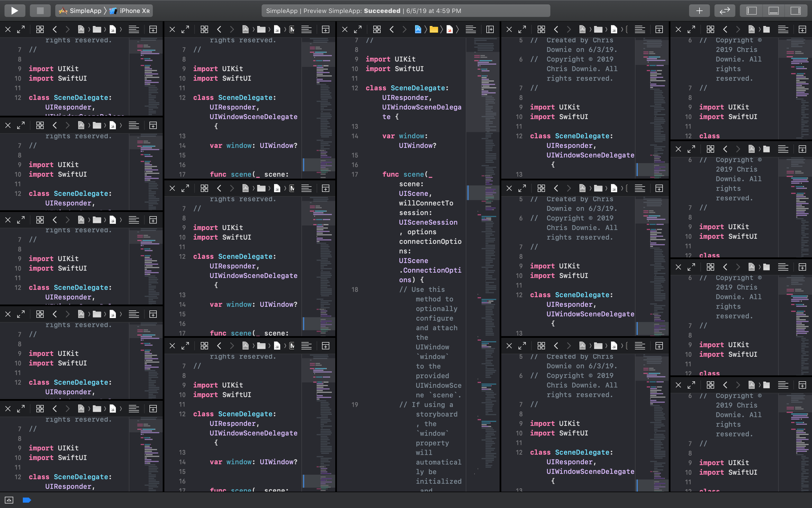Toggle the Navigator panel

click(x=752, y=11)
